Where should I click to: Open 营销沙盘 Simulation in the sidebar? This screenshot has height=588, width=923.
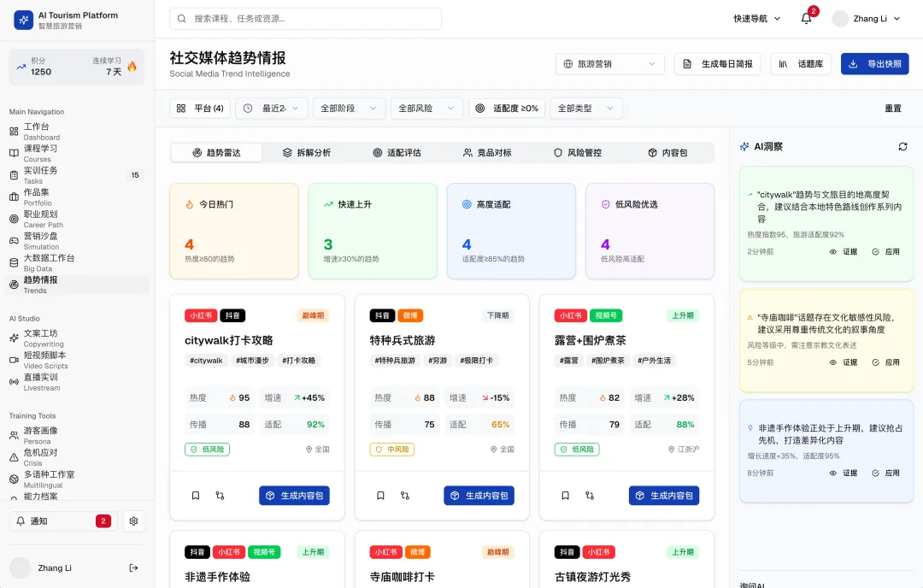[75, 241]
